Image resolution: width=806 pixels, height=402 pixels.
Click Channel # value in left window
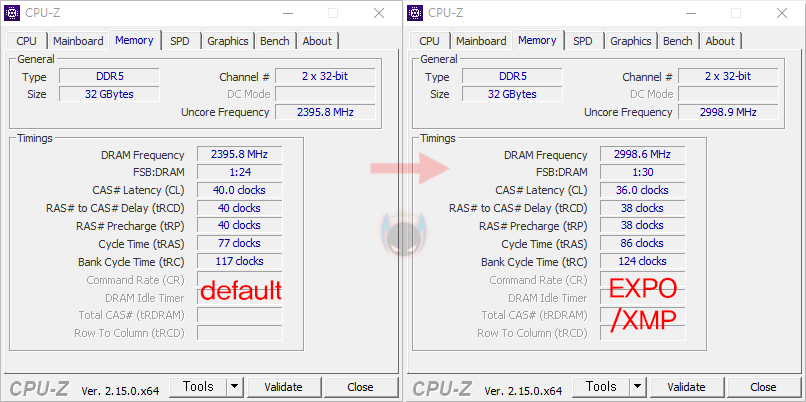[x=325, y=77]
